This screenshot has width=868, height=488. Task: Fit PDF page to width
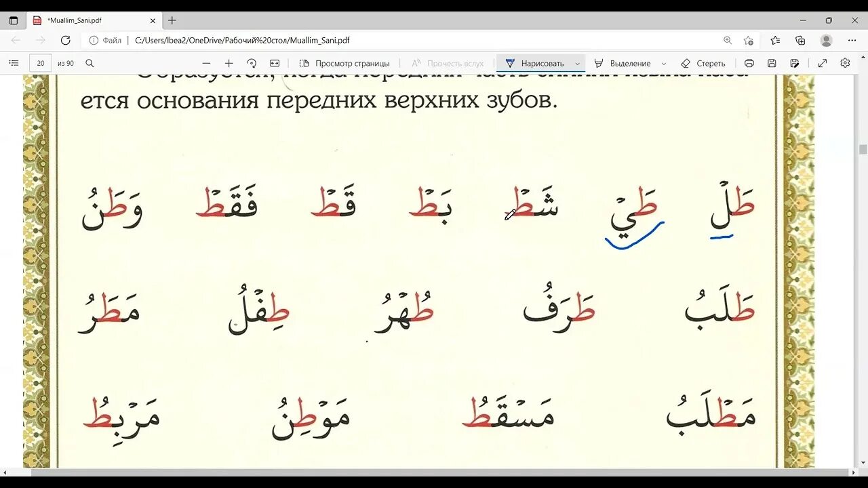point(275,63)
